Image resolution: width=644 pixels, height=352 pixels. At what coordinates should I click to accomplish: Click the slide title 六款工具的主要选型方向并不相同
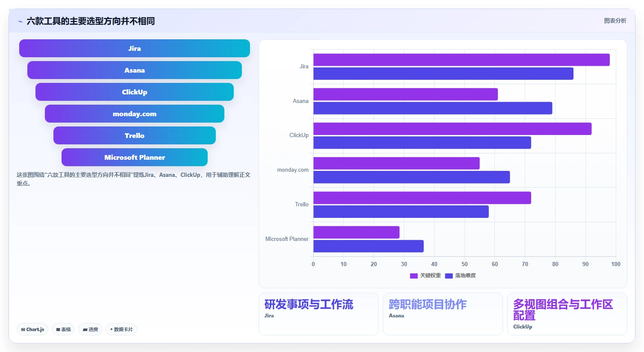coord(91,21)
